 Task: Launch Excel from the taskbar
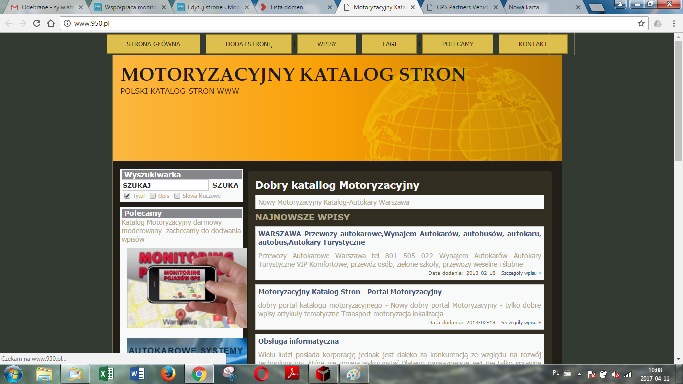(x=106, y=374)
